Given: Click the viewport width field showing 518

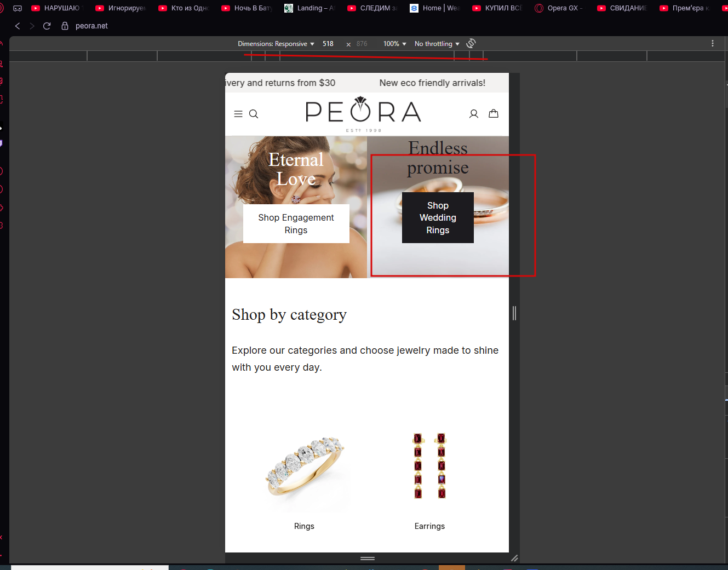Looking at the screenshot, I should [328, 44].
